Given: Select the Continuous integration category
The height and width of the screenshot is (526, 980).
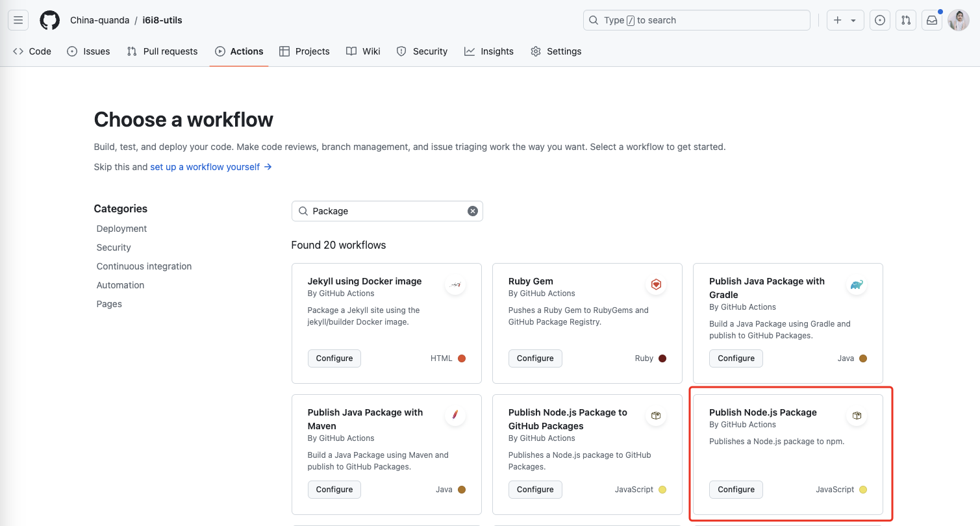Looking at the screenshot, I should pyautogui.click(x=144, y=266).
